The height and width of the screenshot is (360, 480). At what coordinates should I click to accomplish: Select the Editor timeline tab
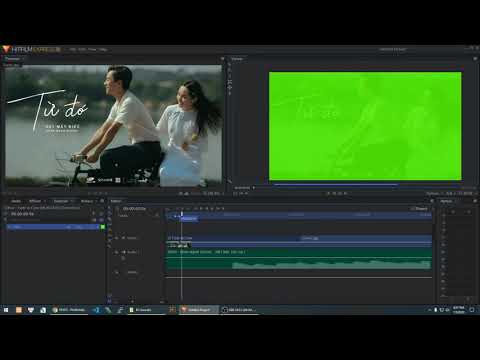[x=116, y=201]
